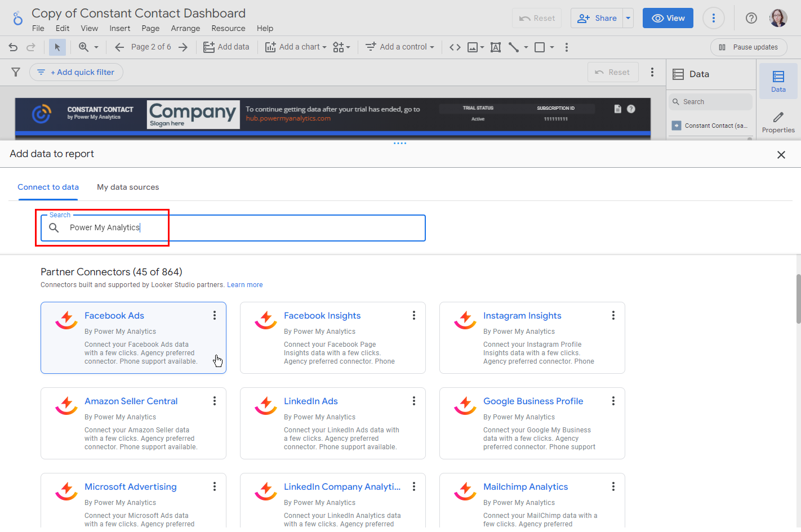Viewport: 801px width, 532px height.
Task: Click the URL embed code icon
Action: pos(455,47)
